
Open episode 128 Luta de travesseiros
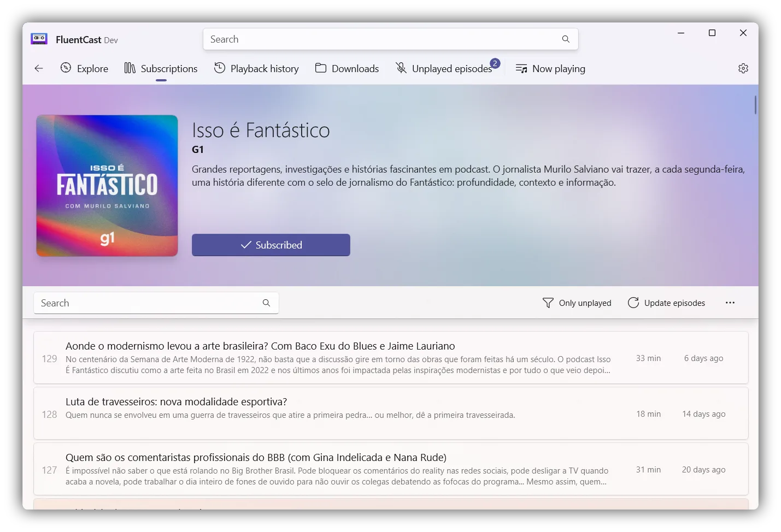(391, 413)
